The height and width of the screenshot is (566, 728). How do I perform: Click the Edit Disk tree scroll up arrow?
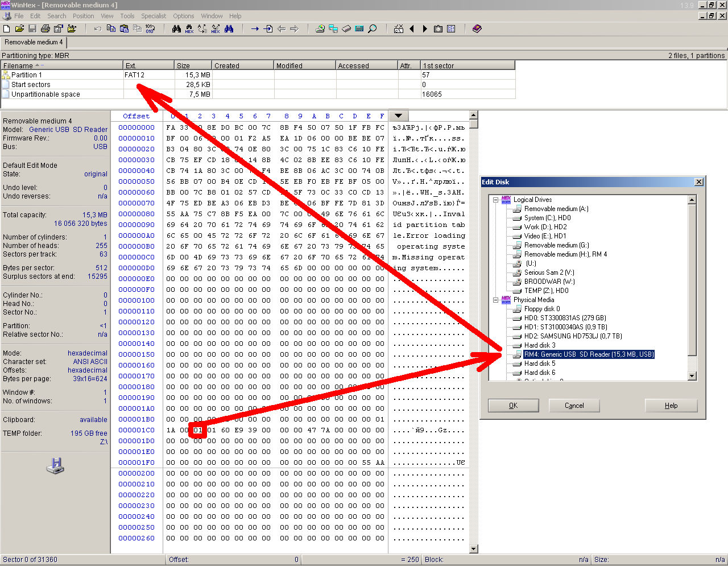tap(692, 200)
